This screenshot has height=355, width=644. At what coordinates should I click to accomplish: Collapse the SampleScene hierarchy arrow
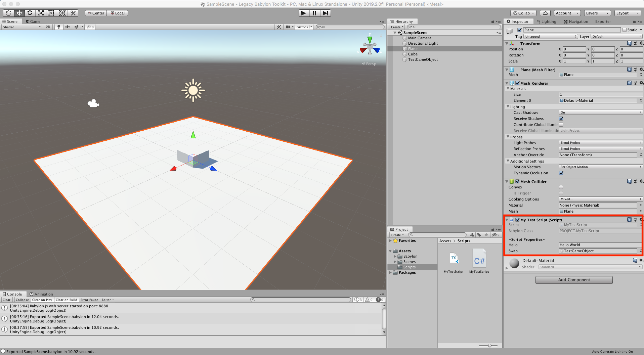[395, 33]
